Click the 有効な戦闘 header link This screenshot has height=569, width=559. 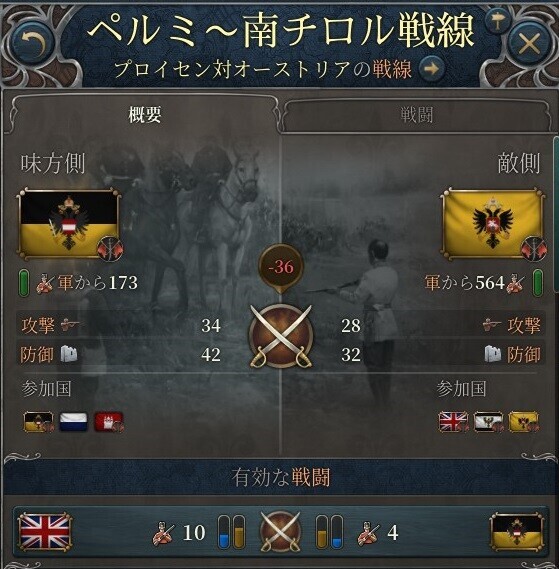coord(281,477)
